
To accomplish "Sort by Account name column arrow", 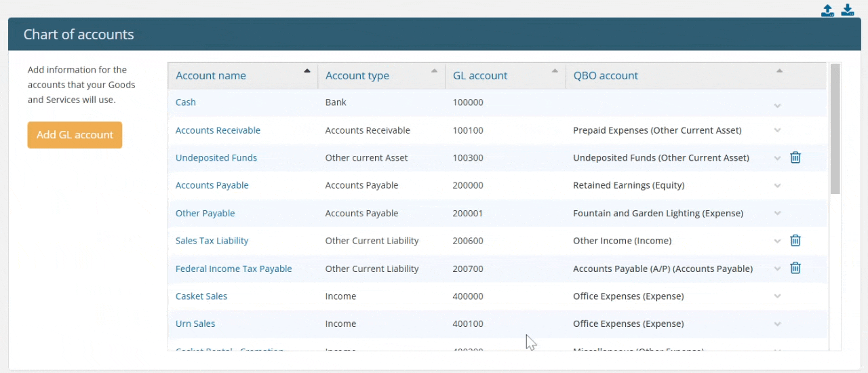I will pos(307,71).
